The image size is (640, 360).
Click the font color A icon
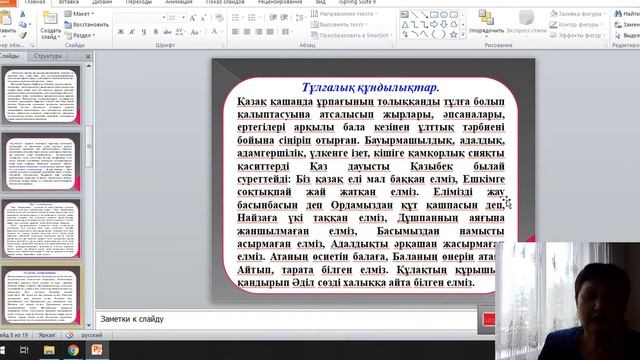[214, 31]
